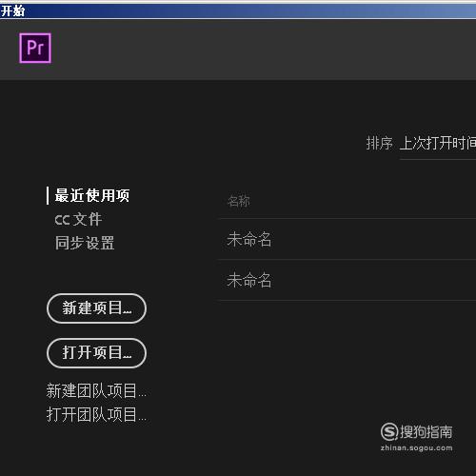Screen dimensions: 476x476
Task: Click the 开始 window title bar
Action: [238, 11]
